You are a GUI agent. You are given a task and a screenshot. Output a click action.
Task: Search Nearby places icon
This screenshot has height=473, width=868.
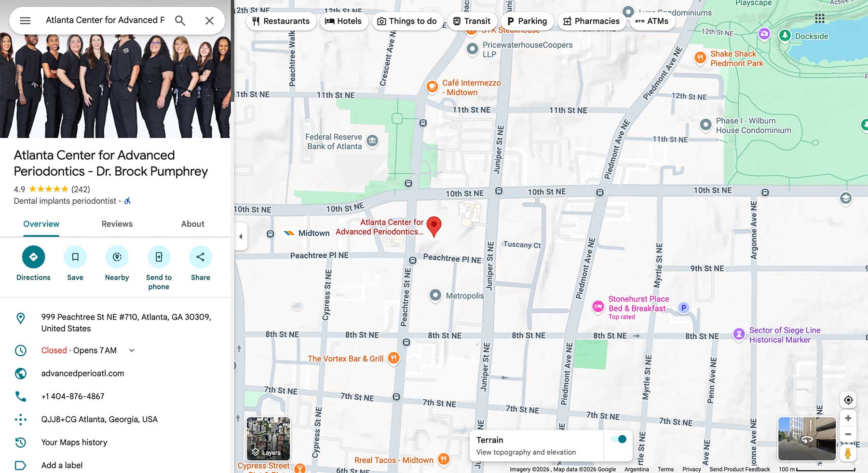[x=117, y=257]
